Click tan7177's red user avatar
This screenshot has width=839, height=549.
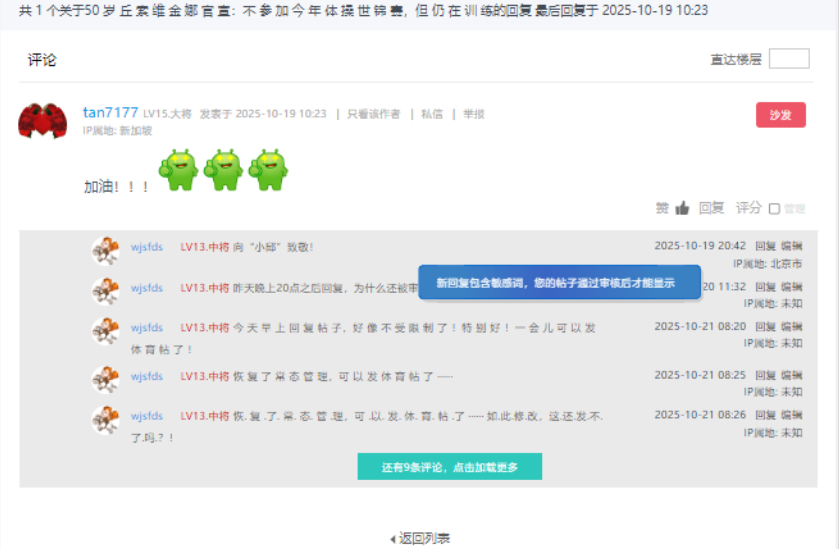(42, 121)
